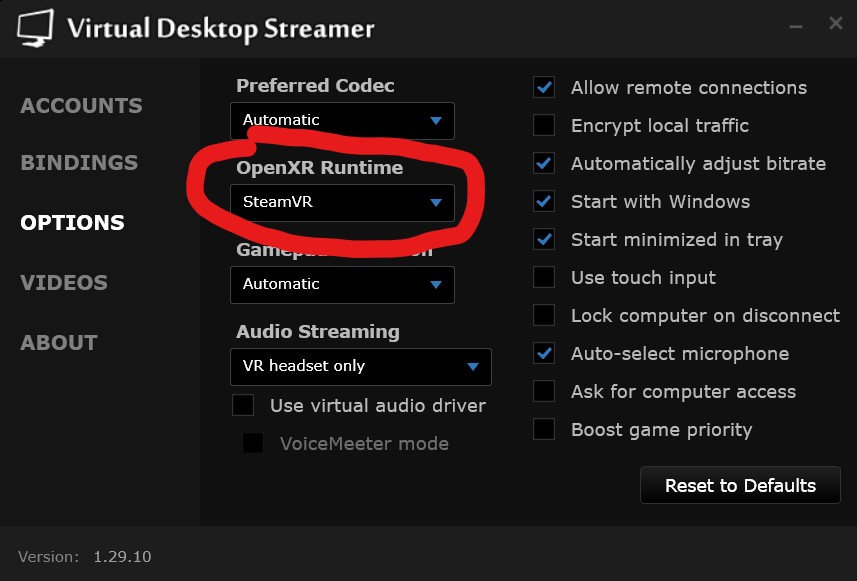Minimize the Virtual Desktop Streamer window
This screenshot has height=581, width=857.
click(x=795, y=24)
